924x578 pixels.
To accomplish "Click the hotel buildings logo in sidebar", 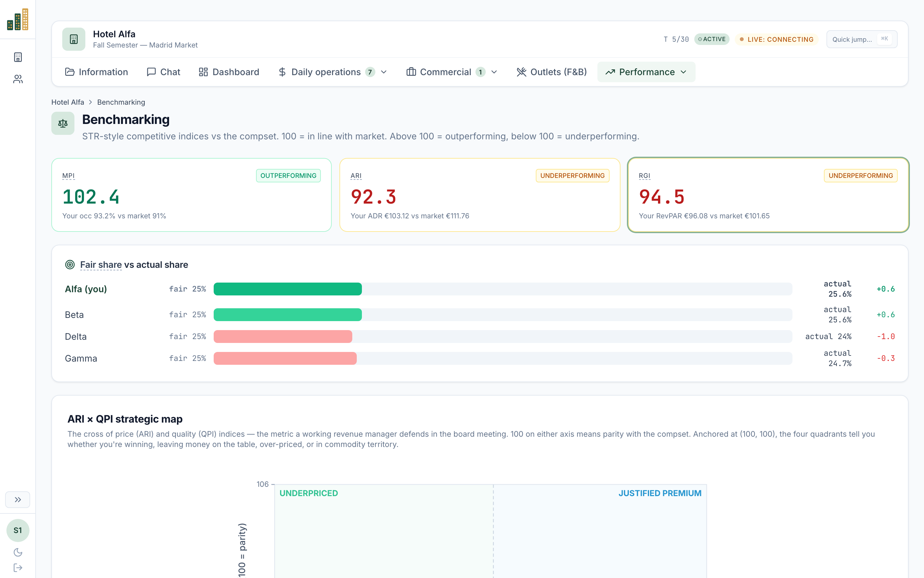I will [18, 20].
